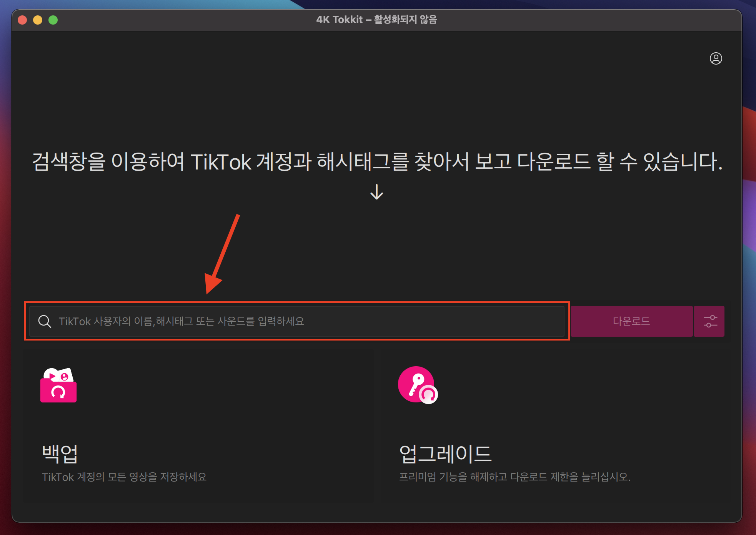Open the 백업 section heading

point(60,454)
